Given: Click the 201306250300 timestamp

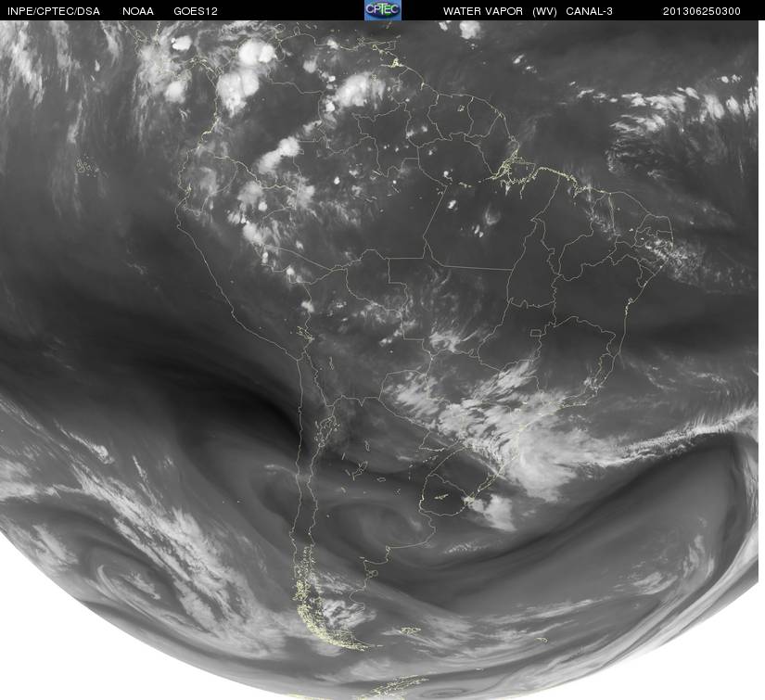Looking at the screenshot, I should (702, 11).
